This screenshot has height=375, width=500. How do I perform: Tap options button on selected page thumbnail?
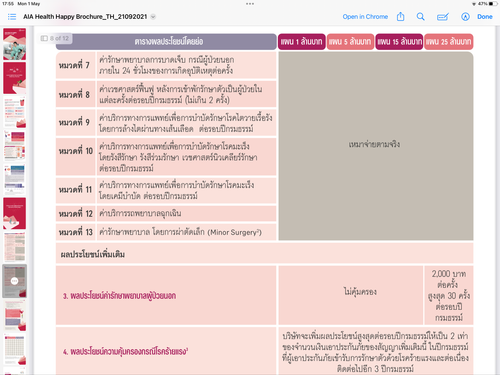pyautogui.click(x=14, y=281)
